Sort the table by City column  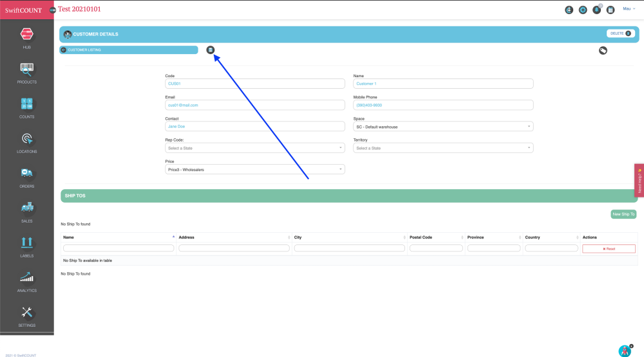coord(349,237)
